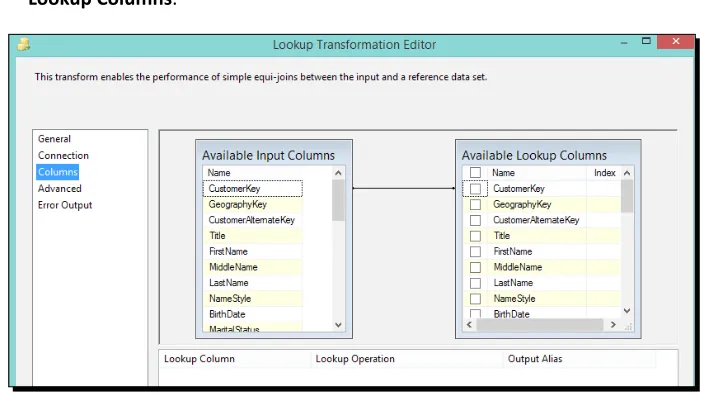Select CustomerAlternateKey in Available Input Columns
Viewport: 708px width, 396px height.
tap(253, 220)
